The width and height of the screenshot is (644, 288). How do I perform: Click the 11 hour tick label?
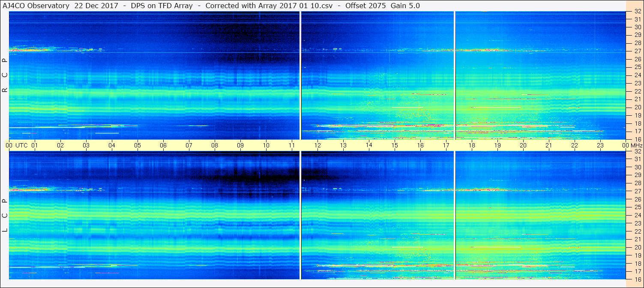[x=292, y=145]
